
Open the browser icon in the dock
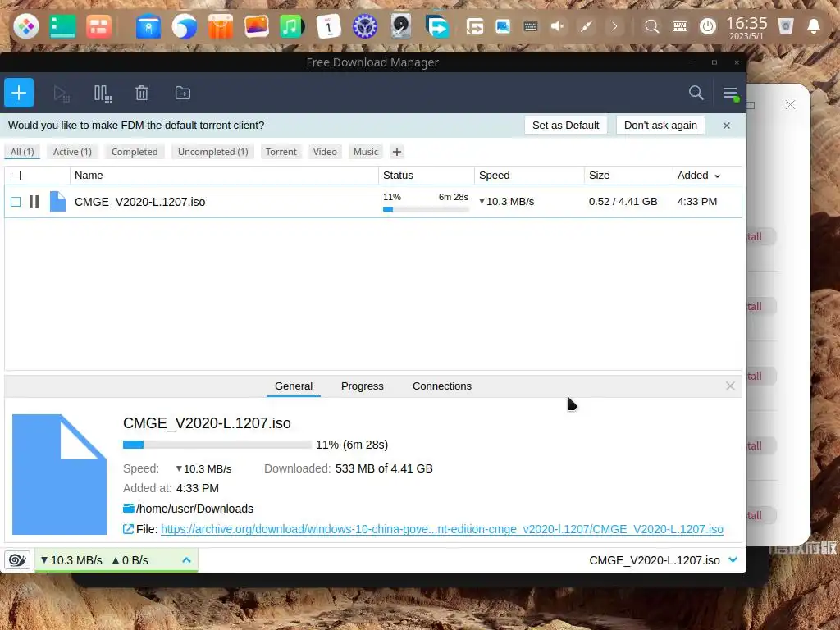[185, 26]
